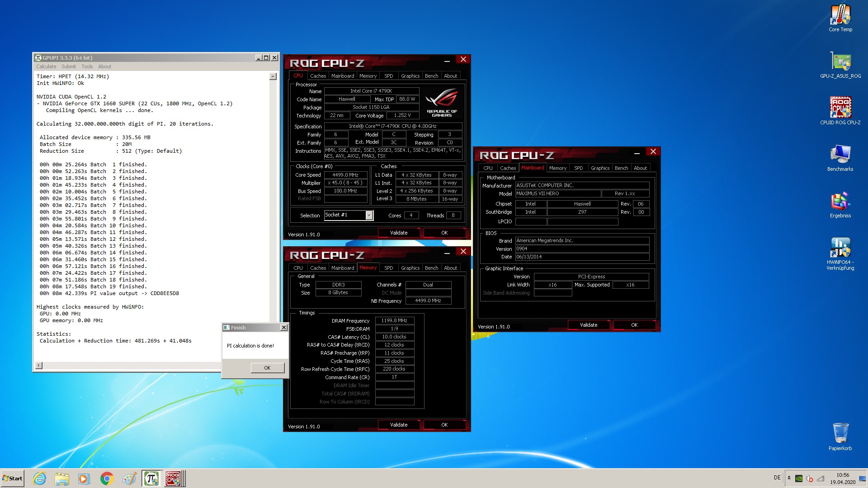Viewport: 868px width, 488px height.
Task: Click the Core Speed 4499.0 MHz value
Action: click(345, 175)
